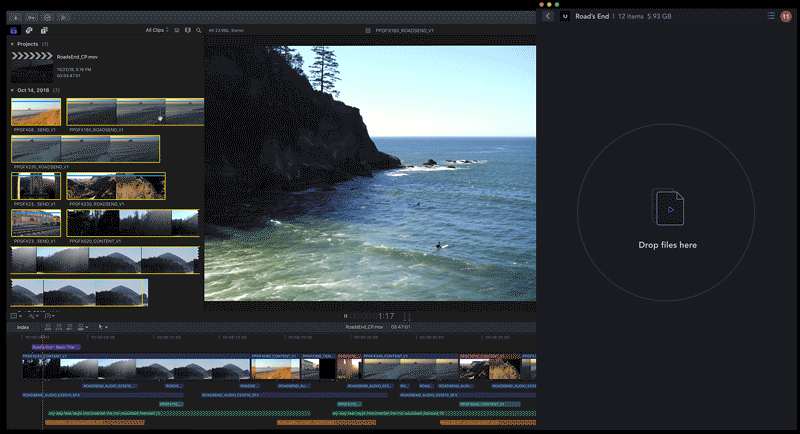Image resolution: width=800 pixels, height=434 pixels.
Task: Click the green maximize dot of side panel
Action: [557, 5]
